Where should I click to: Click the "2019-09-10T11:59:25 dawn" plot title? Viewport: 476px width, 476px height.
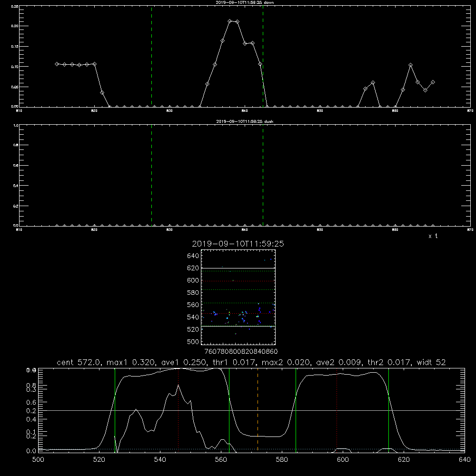tap(245, 2)
